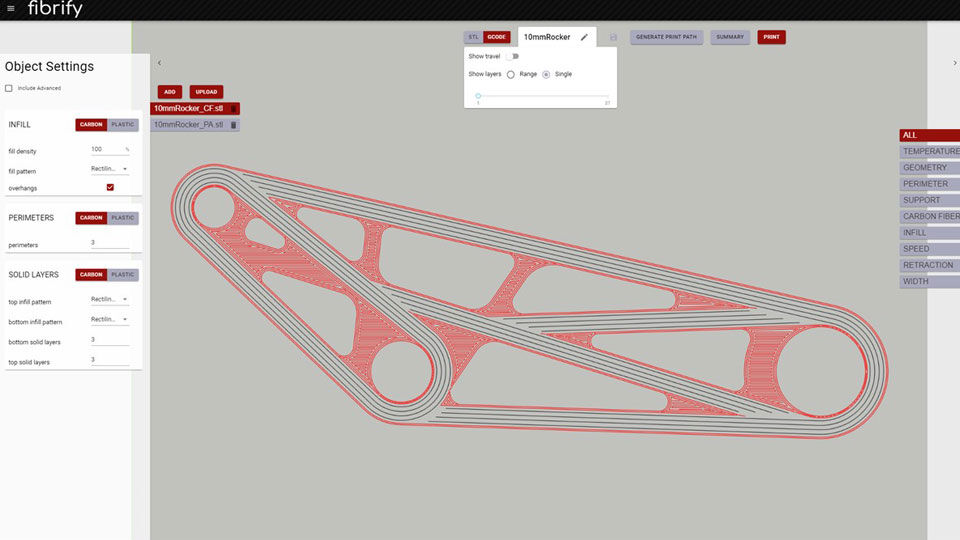Uncheck the overhangs checkbox
960x540 pixels.
coord(110,187)
